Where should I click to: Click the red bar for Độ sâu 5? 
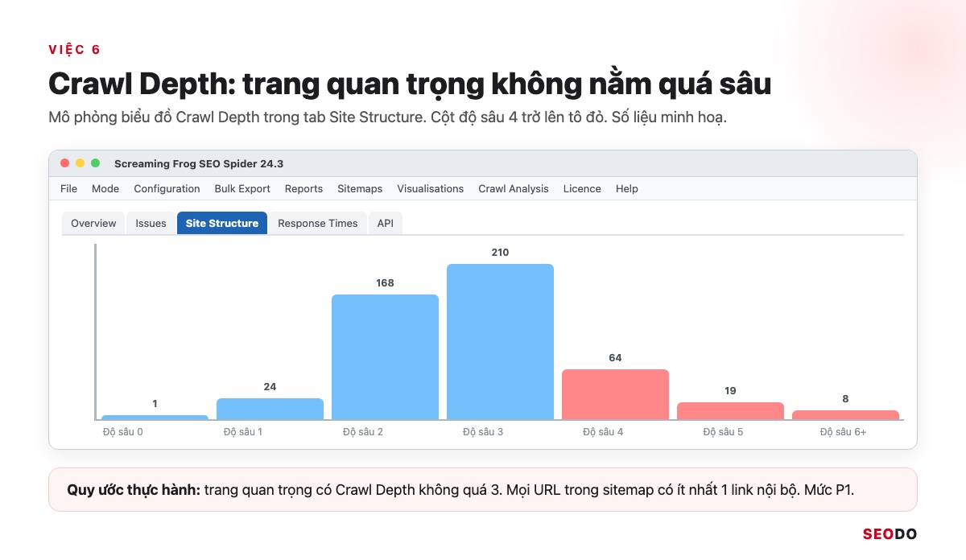point(730,410)
